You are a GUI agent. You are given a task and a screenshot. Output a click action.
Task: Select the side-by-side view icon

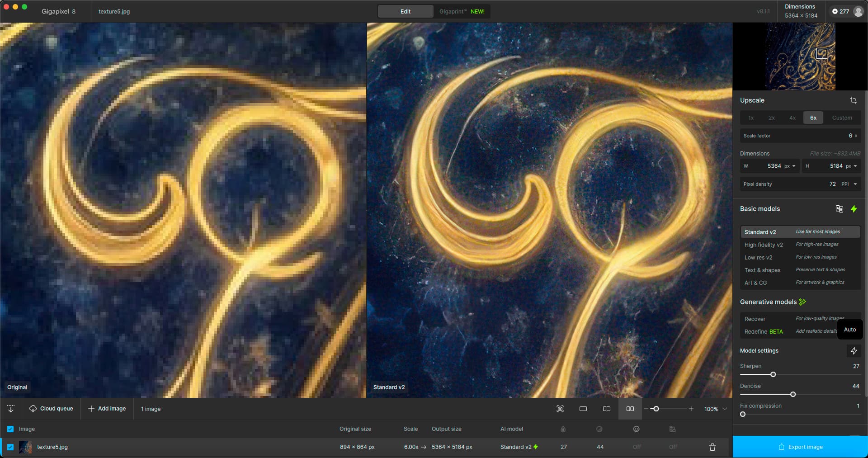[630, 409]
